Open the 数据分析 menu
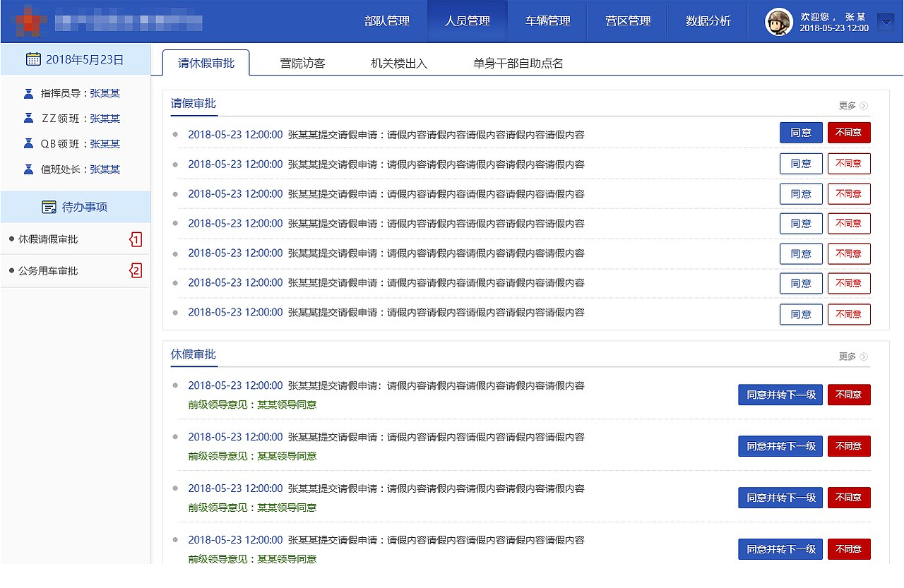Viewport: 904px width, 588px height. [x=707, y=22]
